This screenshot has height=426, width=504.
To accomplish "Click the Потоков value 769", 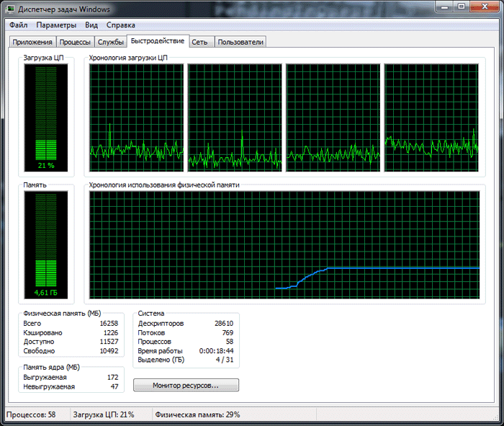I will 228,333.
